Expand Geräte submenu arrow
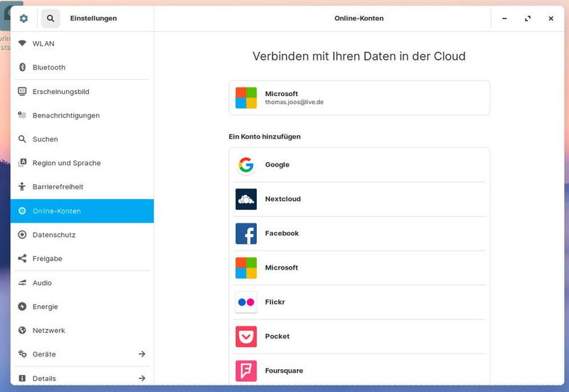This screenshot has height=392, width=569. [142, 354]
